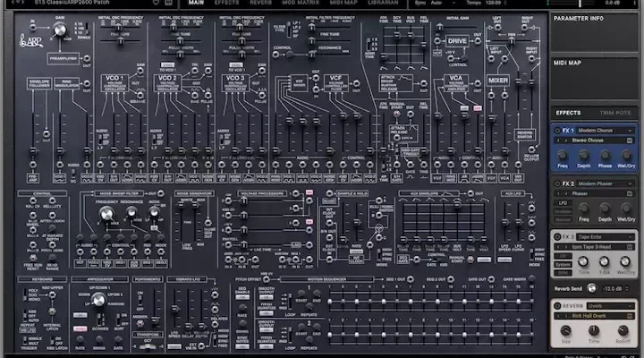The height and width of the screenshot is (358, 644).
Task: Open the REVERB type dropdown
Action: tap(610, 306)
